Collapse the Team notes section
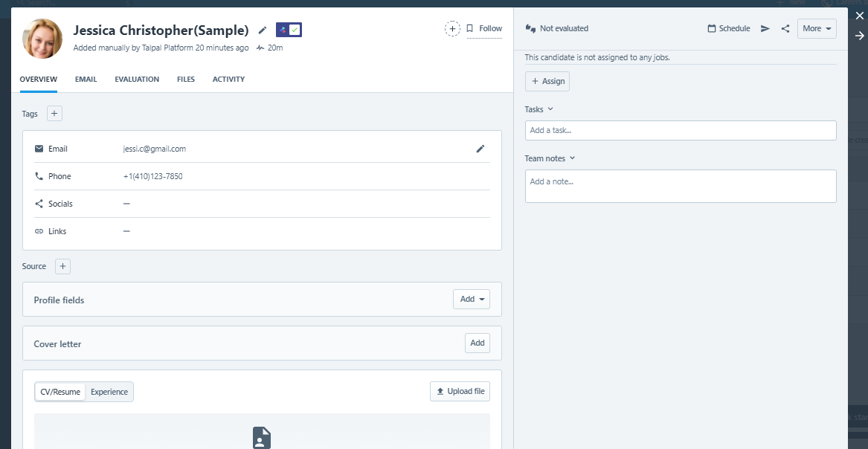Image resolution: width=868 pixels, height=449 pixels. coord(550,158)
